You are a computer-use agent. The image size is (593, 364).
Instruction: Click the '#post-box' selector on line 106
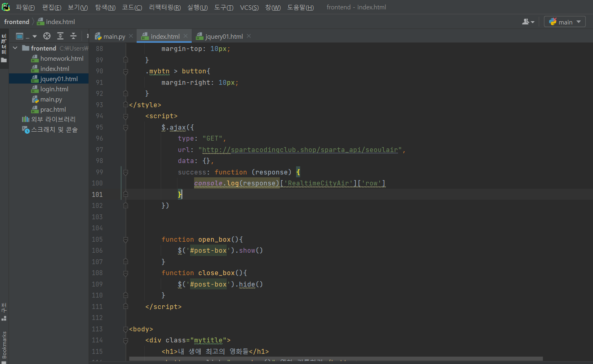pyautogui.click(x=208, y=250)
